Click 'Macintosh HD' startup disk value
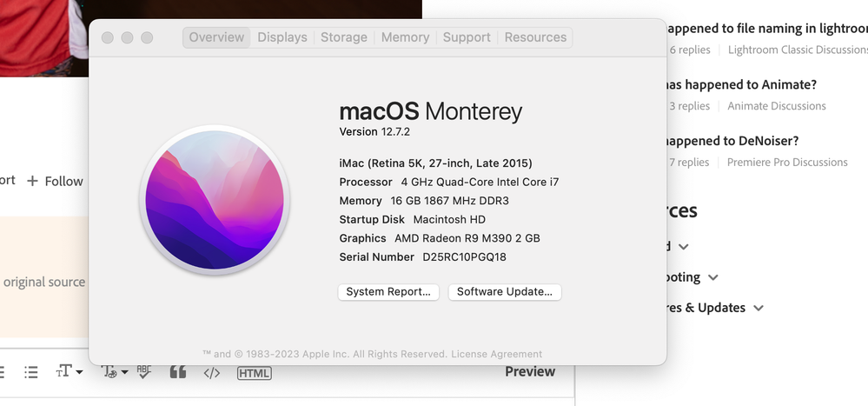Image resolution: width=868 pixels, height=406 pixels. click(449, 220)
